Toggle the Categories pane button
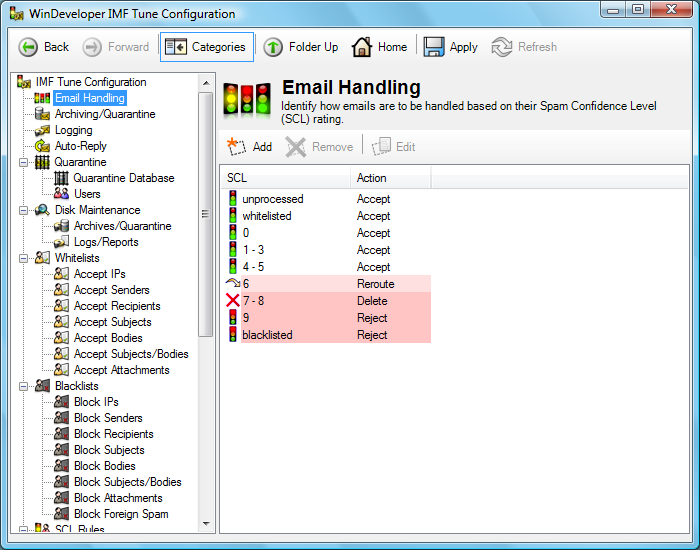Image resolution: width=700 pixels, height=550 pixels. tap(207, 47)
